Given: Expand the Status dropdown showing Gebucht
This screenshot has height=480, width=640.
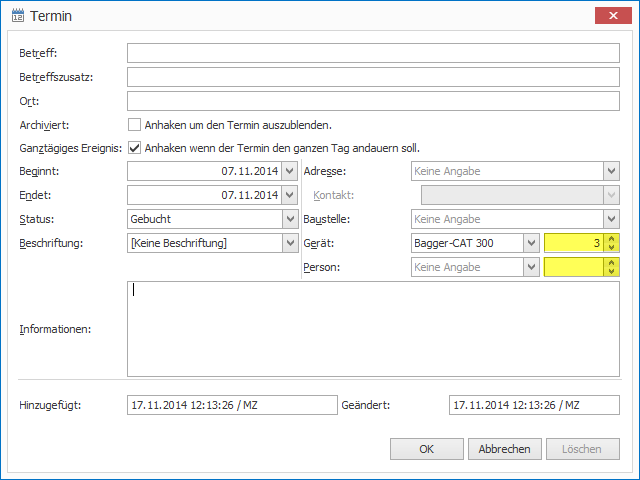Looking at the screenshot, I should (x=289, y=219).
